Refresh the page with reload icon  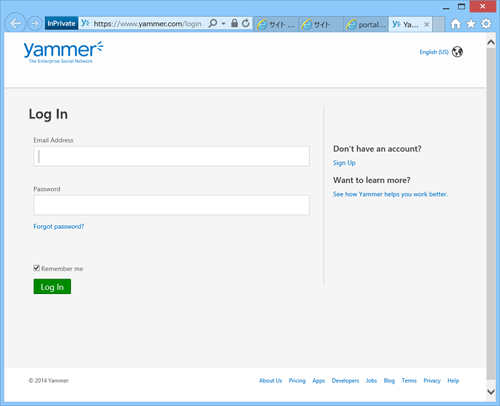tap(246, 23)
